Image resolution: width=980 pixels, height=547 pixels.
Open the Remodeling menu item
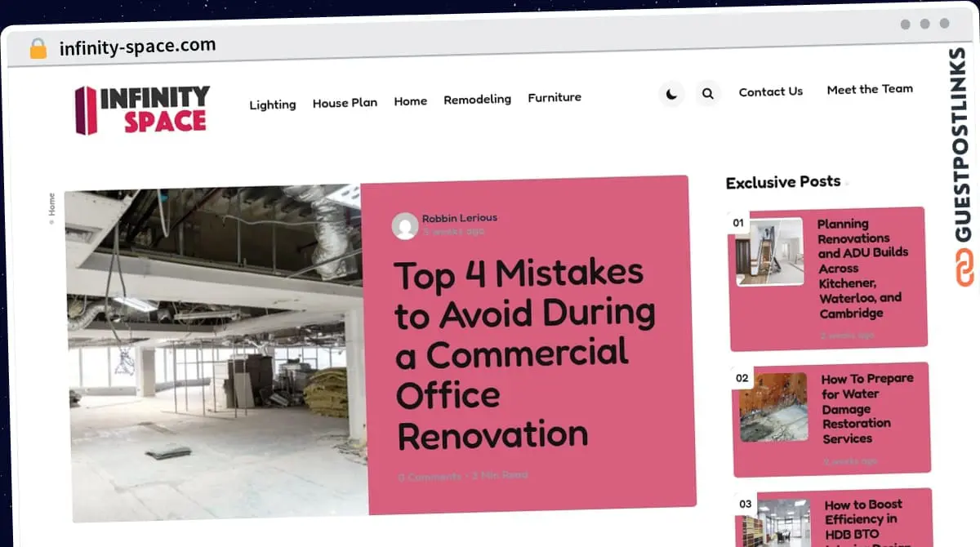click(x=478, y=100)
